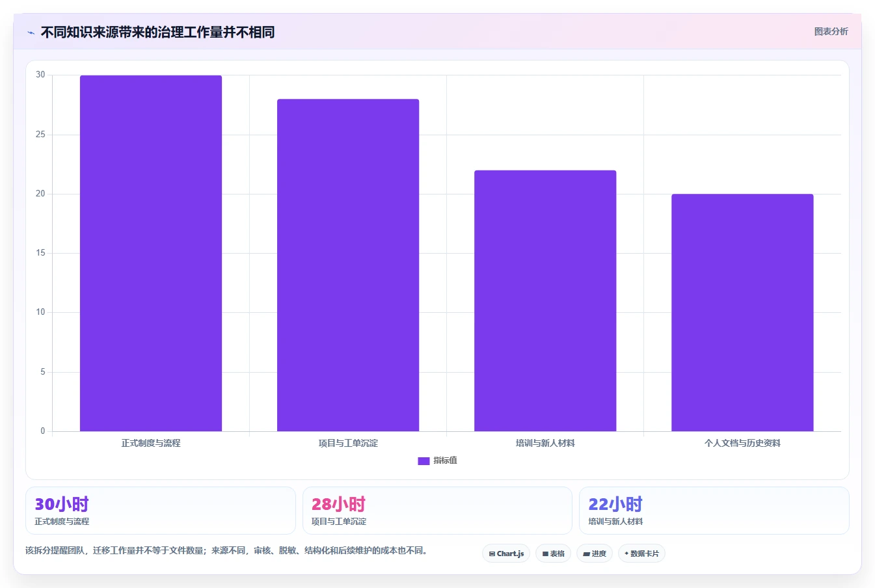Screen dimensions: 875x588
Task: Select the 正式制度与流程 bar
Action: (x=151, y=253)
